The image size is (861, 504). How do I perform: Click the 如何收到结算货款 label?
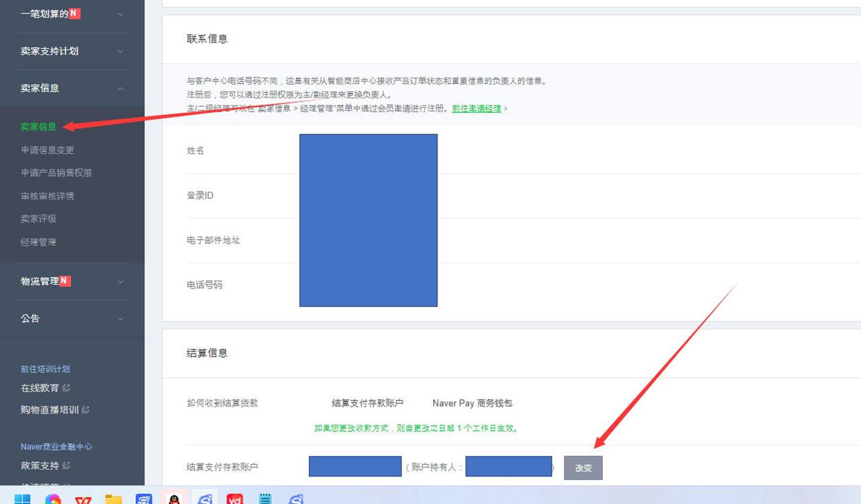[x=222, y=403]
